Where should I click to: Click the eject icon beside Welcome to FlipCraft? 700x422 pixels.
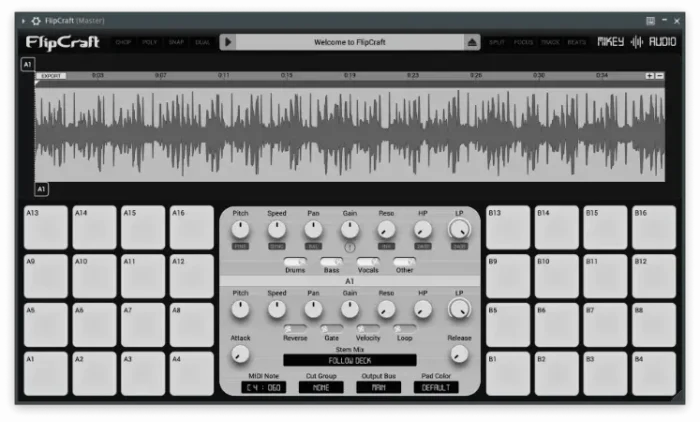[x=473, y=42]
